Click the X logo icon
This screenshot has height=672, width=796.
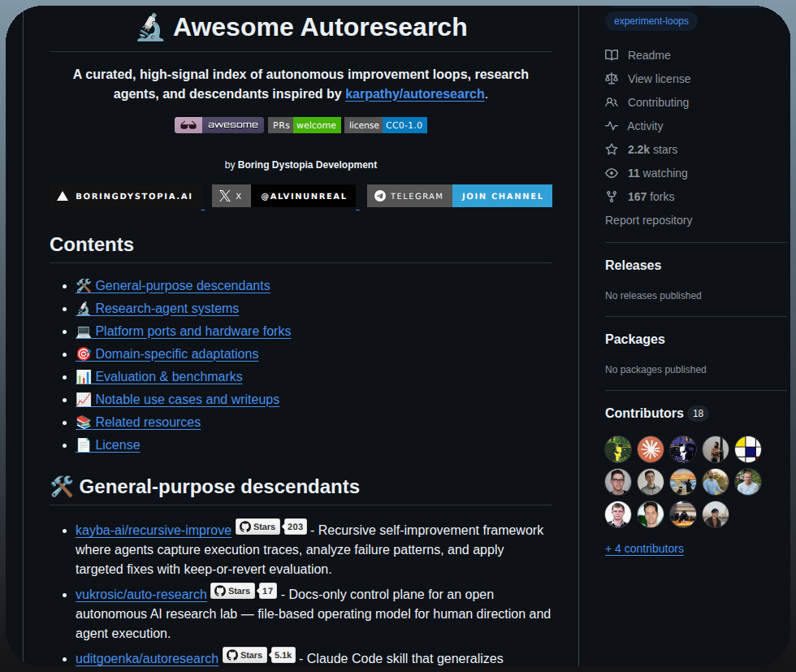tap(224, 196)
